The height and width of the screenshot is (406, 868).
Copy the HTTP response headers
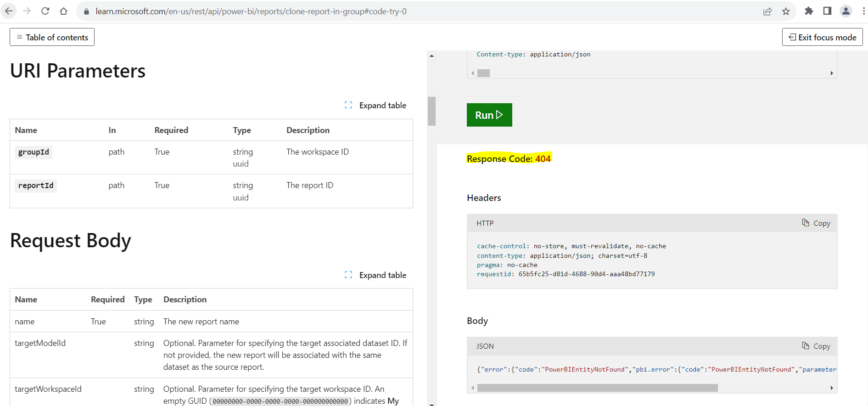tap(816, 223)
